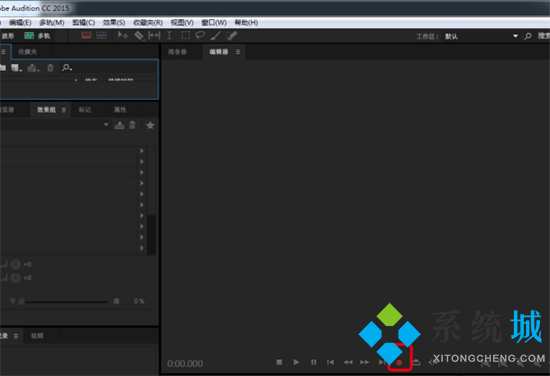Screen dimensions: 550x376
Task: Click the trash icon in files panel
Action: tap(51, 68)
